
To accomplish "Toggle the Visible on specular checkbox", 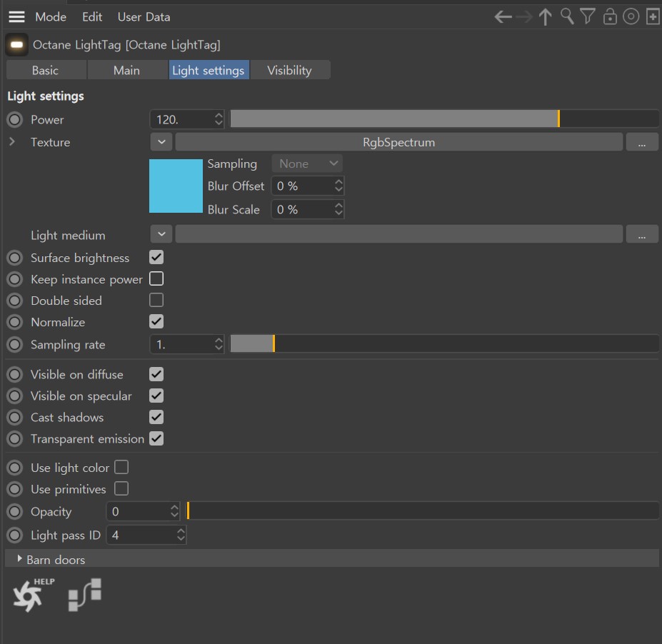I will click(156, 396).
